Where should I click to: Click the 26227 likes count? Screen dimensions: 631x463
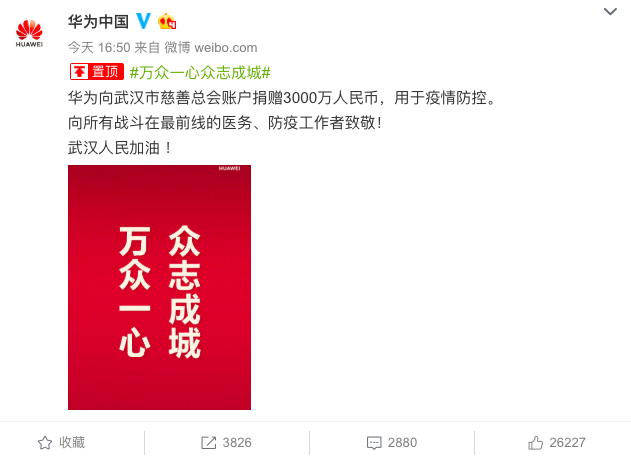[567, 443]
